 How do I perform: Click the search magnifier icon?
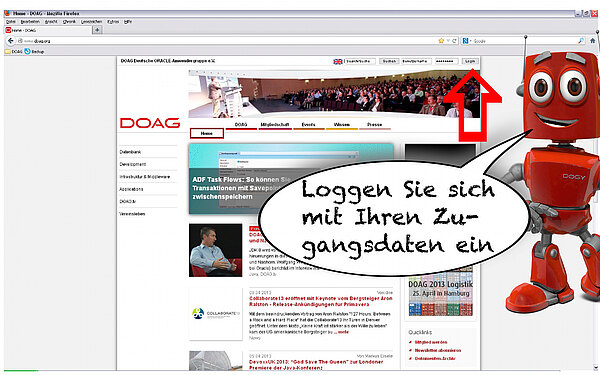(581, 41)
